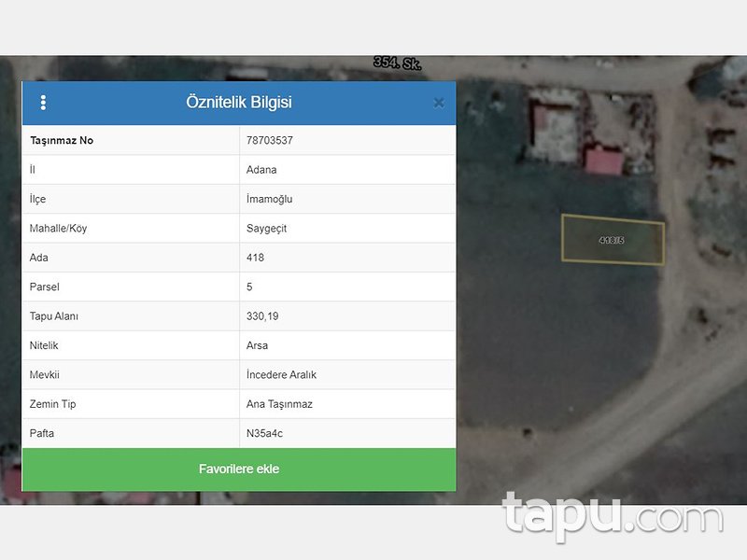Open the three-dot menu in Öznitelik Bilgisi header
Image resolution: width=747 pixels, height=560 pixels.
[x=43, y=103]
